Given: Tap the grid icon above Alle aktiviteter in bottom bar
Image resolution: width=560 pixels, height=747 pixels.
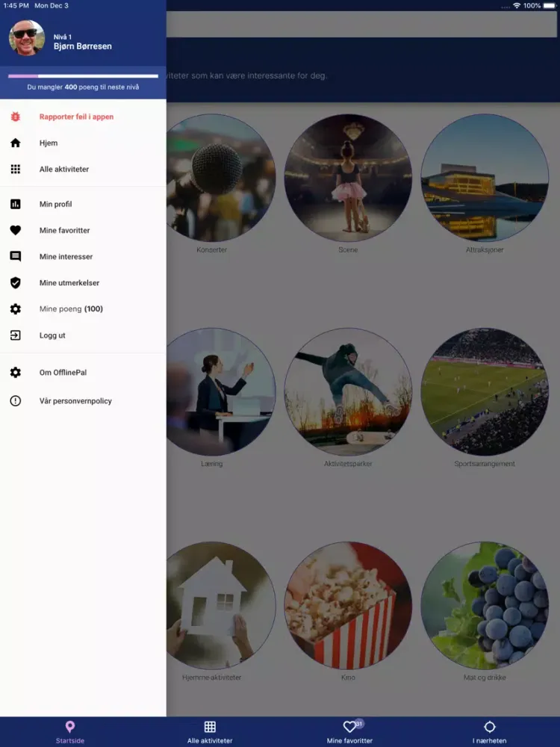Looking at the screenshot, I should pos(210,727).
